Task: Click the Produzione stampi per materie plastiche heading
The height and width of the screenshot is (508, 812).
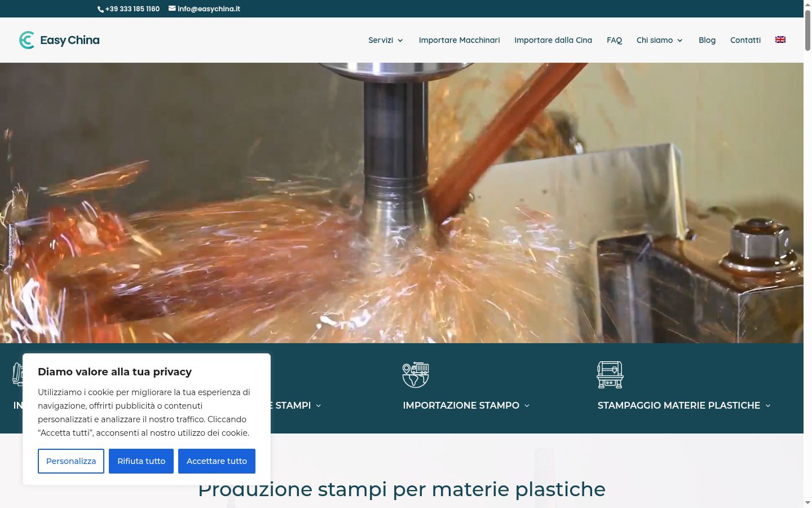Action: [x=401, y=489]
